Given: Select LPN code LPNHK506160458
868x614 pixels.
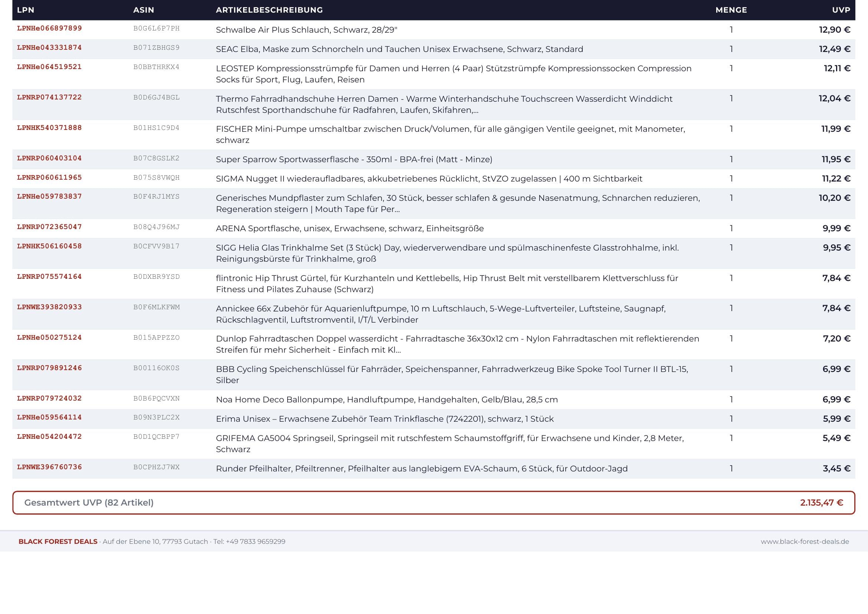Looking at the screenshot, I should click(x=49, y=246).
